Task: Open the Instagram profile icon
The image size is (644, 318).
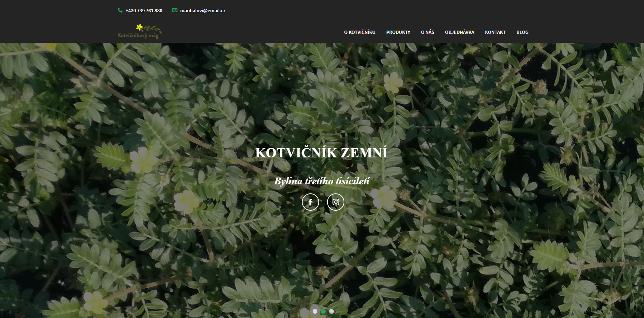Action: pyautogui.click(x=336, y=202)
